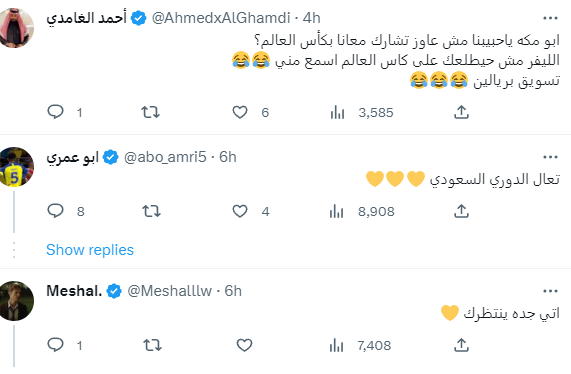Retweet Ahmed AlGhamdi's tweet

pos(150,112)
